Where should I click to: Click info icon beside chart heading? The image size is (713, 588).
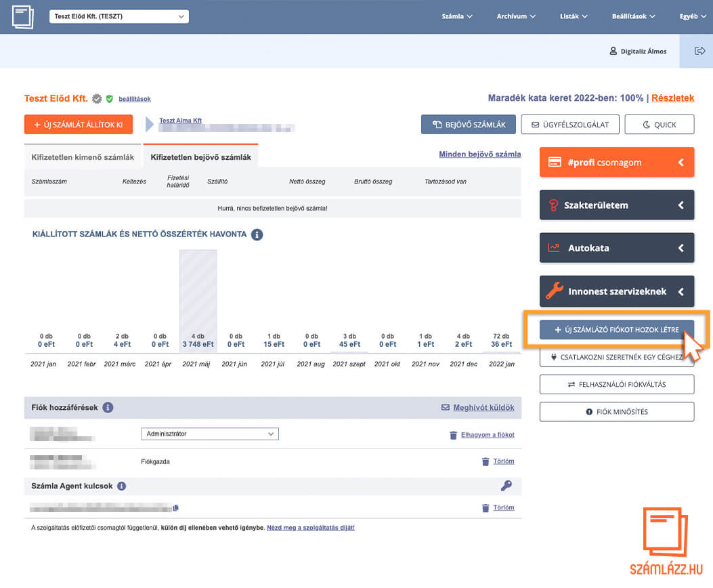[257, 234]
